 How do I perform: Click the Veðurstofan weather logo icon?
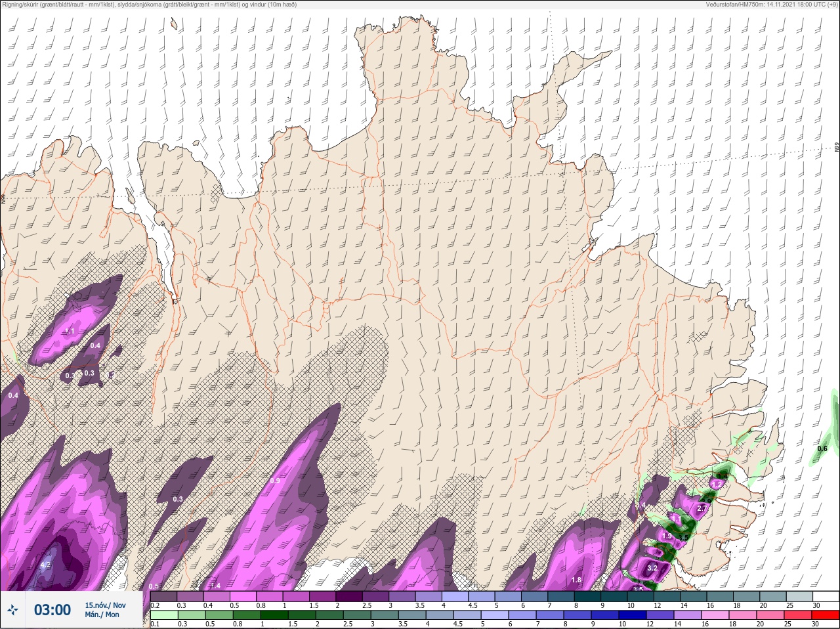[x=12, y=610]
